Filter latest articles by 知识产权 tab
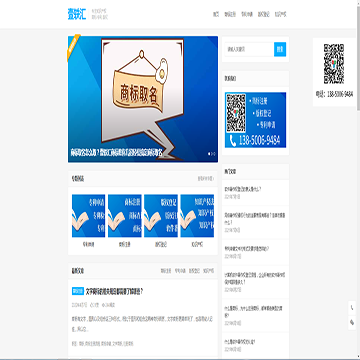Screen dimensions: 360x360 point(209,271)
